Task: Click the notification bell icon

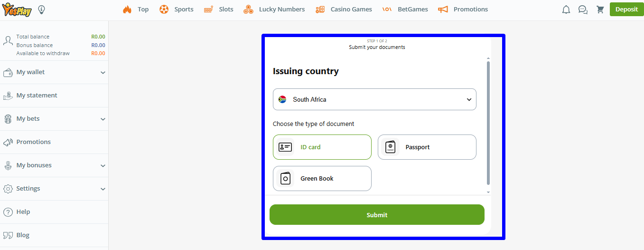Action: (x=566, y=10)
